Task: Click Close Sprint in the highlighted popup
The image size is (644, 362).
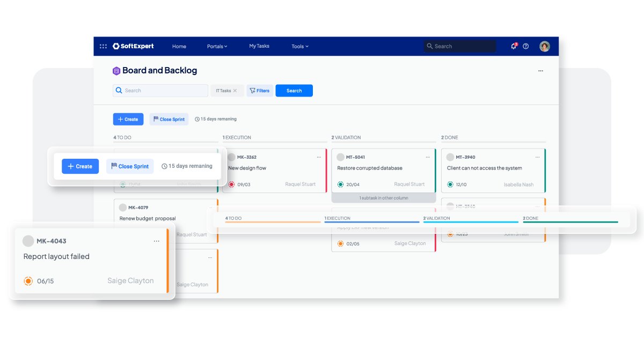Action: (x=130, y=166)
